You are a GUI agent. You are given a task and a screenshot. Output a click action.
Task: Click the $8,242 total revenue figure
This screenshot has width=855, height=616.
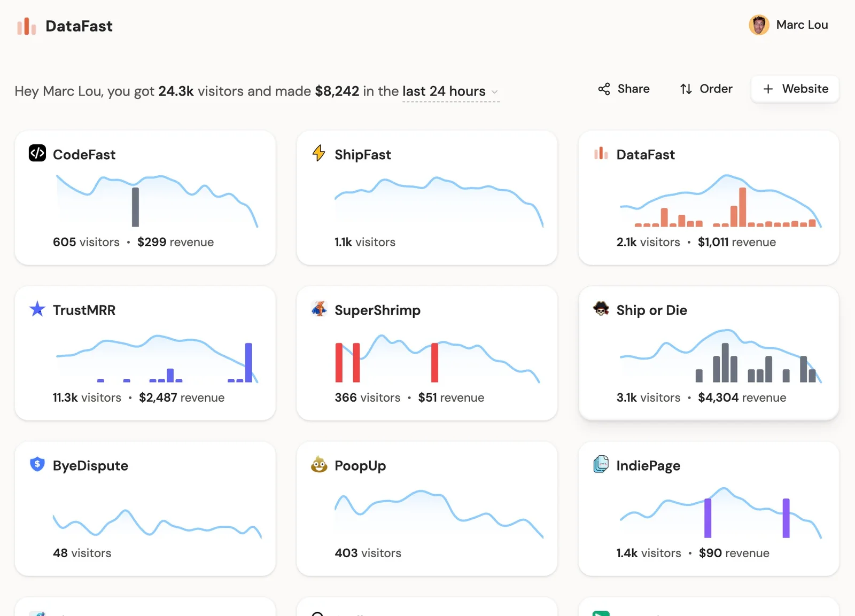click(x=337, y=91)
